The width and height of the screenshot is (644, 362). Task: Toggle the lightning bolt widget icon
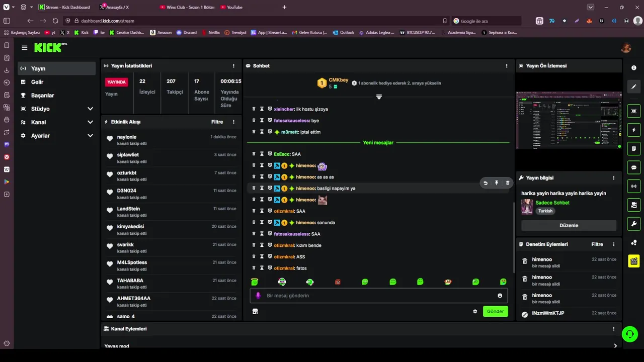(634, 130)
